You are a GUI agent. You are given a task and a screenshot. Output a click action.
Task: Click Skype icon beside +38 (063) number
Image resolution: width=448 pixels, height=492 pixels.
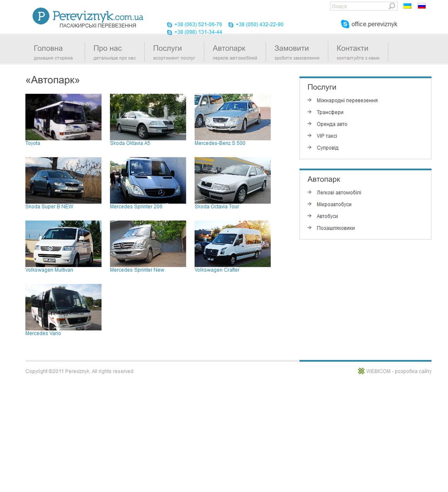(170, 25)
